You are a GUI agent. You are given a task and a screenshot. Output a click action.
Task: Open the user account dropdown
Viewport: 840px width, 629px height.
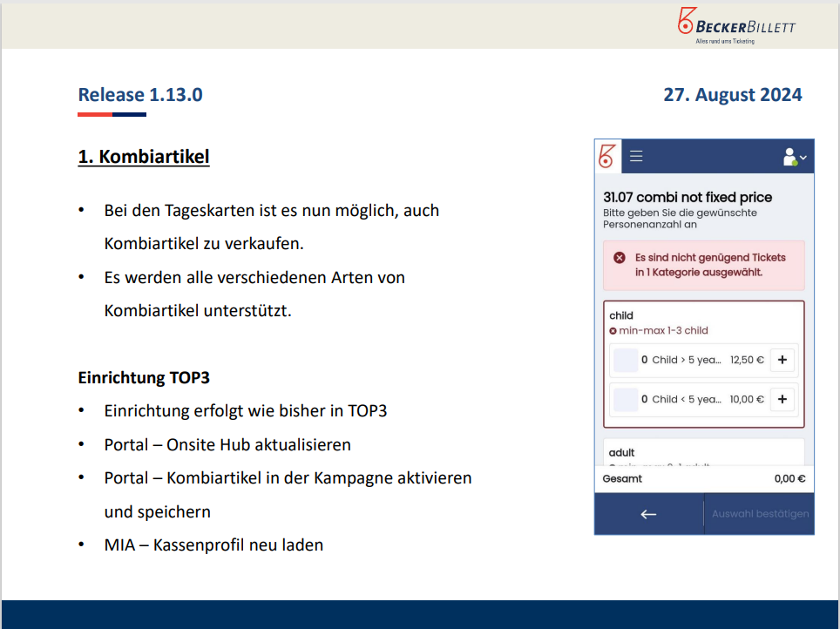click(x=795, y=157)
